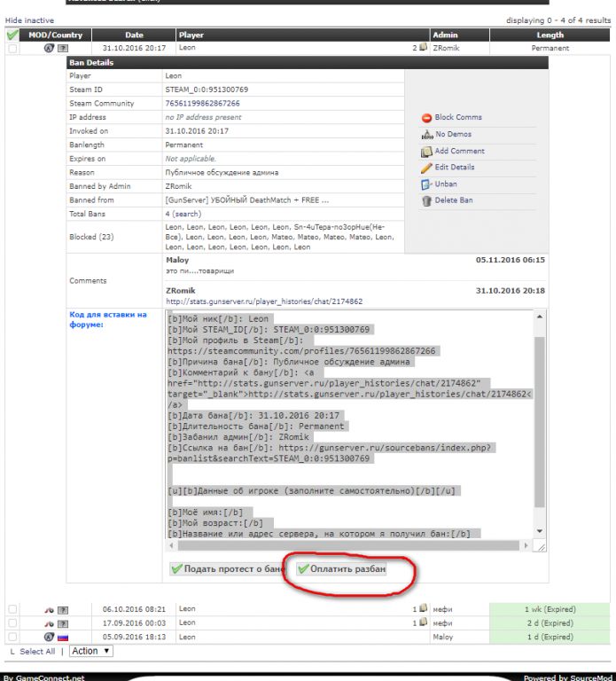
Task: Click the No Demos icon
Action: click(426, 135)
